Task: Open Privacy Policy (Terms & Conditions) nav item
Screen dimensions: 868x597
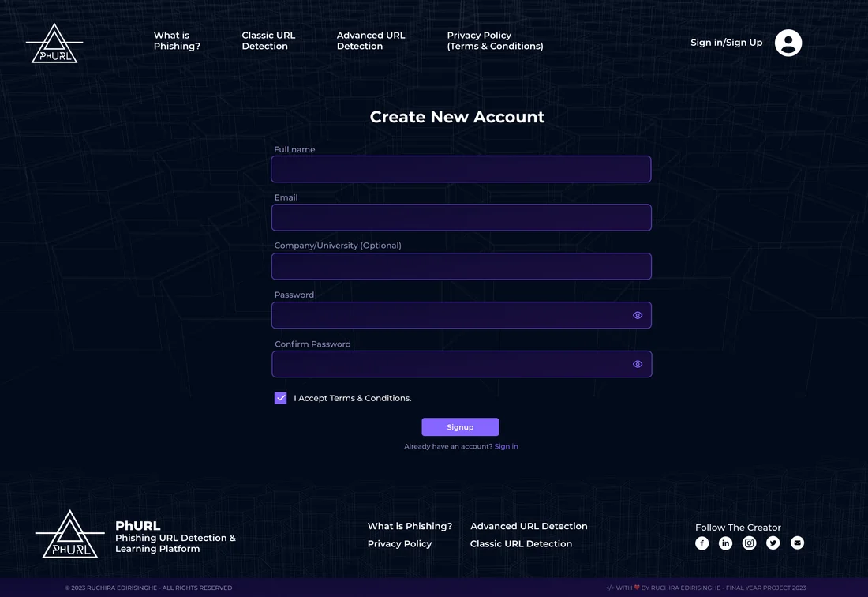Action: [495, 40]
